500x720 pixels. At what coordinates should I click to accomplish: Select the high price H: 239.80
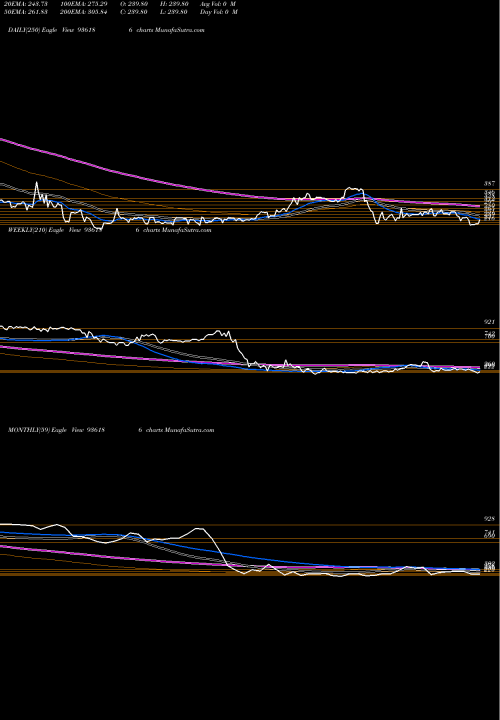[x=173, y=4]
